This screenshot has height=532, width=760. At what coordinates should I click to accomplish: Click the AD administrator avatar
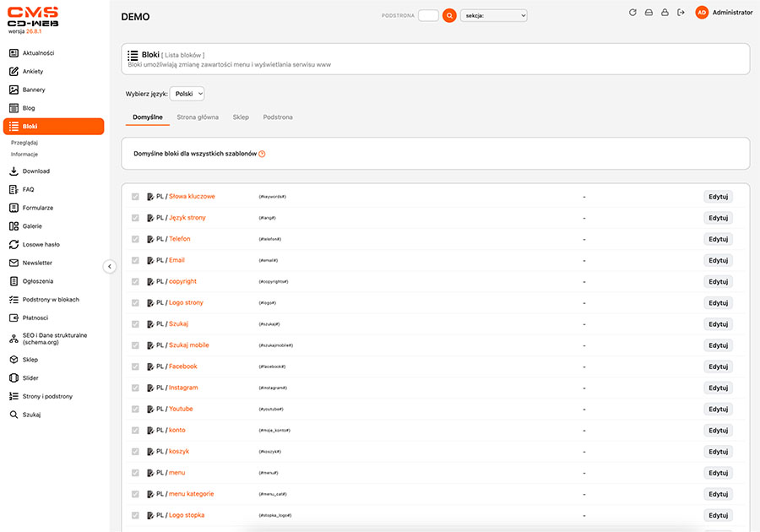[702, 13]
